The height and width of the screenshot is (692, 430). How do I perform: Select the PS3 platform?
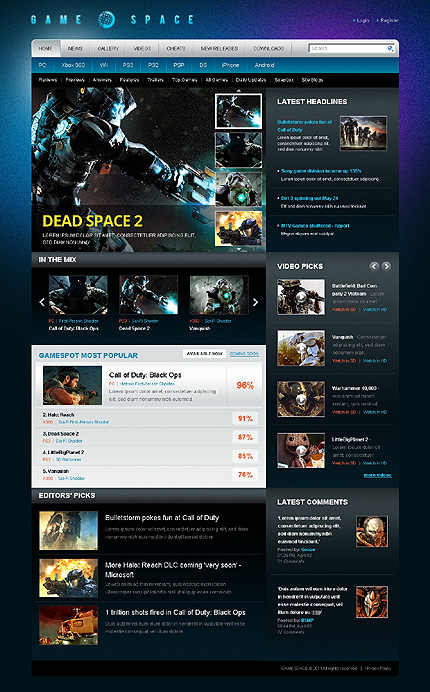128,65
